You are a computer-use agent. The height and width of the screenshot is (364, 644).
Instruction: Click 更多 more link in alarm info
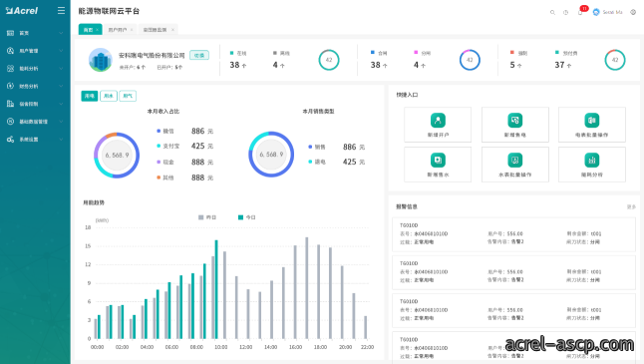[x=631, y=206]
